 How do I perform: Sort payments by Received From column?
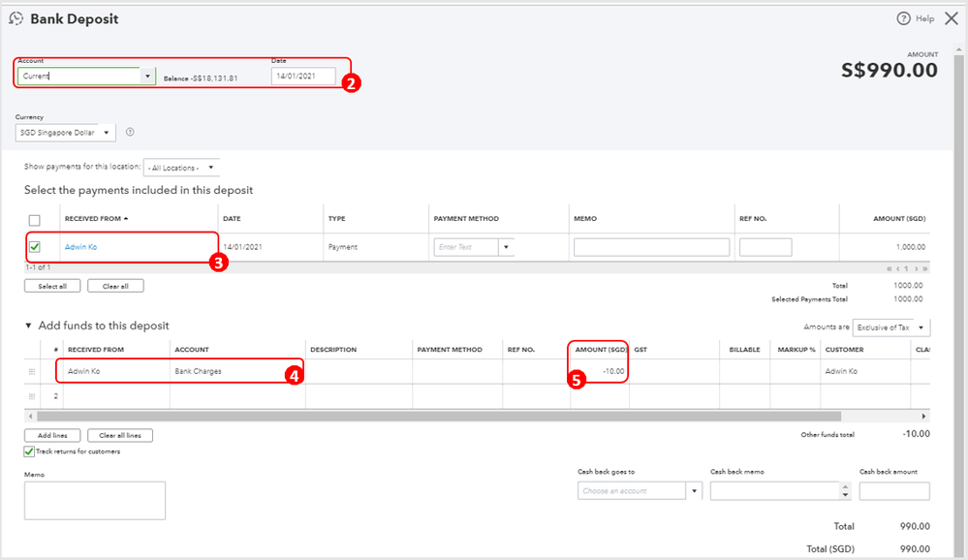[x=96, y=219]
